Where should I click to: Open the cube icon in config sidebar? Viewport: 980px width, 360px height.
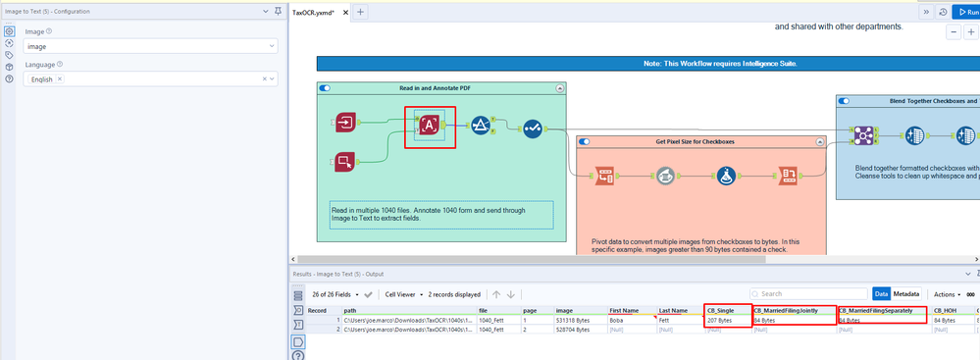(x=10, y=67)
